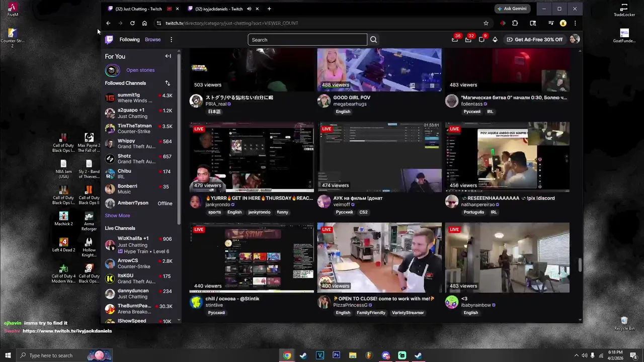644x362 pixels.
Task: Select the TradeLocker desktop shortcut
Action: tap(624, 10)
